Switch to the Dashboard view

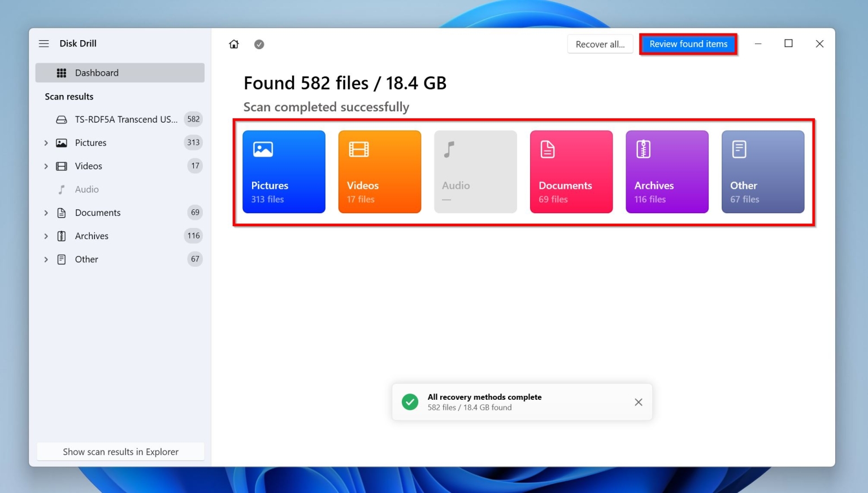(97, 72)
